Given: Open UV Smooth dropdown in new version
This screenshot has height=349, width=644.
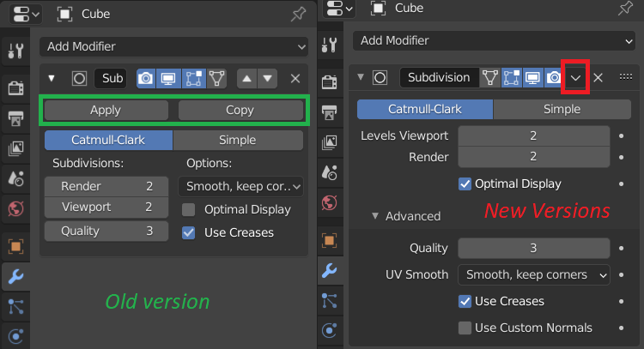Looking at the screenshot, I should click(x=534, y=274).
